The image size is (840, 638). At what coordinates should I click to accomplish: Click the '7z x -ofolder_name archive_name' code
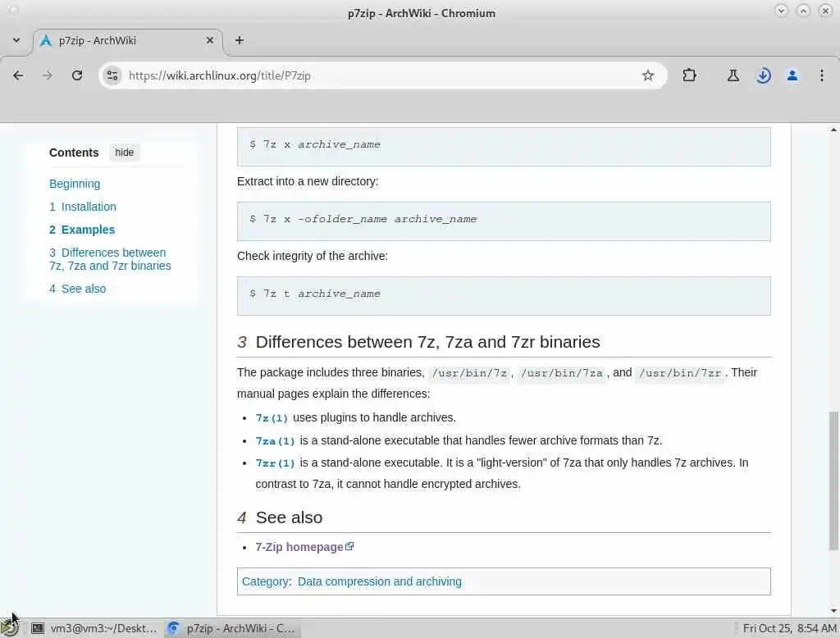coord(504,221)
